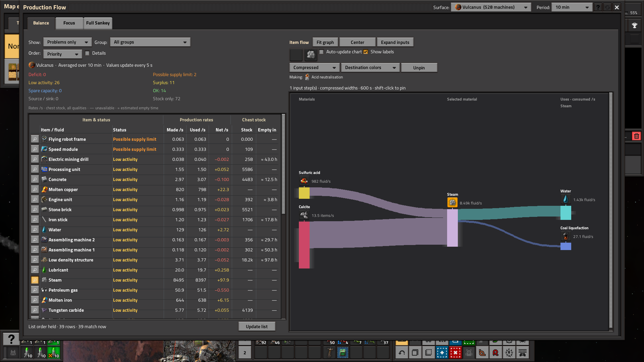Viewport: 644px width, 362px height.
Task: Click the Expand inputs button
Action: [x=395, y=42]
